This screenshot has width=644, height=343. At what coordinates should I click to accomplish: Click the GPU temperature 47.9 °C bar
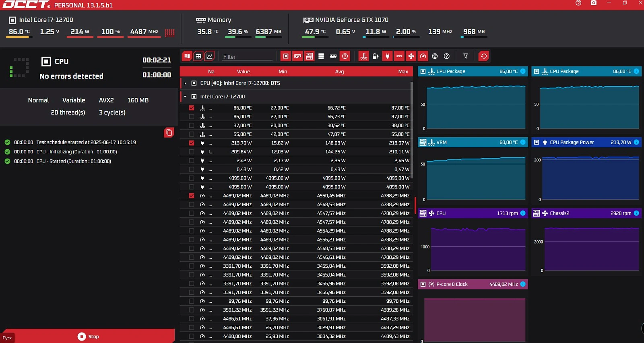coord(315,37)
